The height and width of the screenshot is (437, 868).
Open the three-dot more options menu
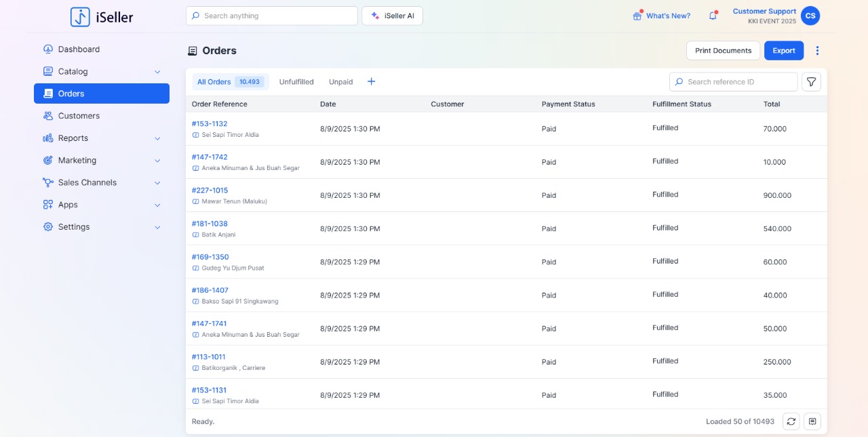(817, 51)
